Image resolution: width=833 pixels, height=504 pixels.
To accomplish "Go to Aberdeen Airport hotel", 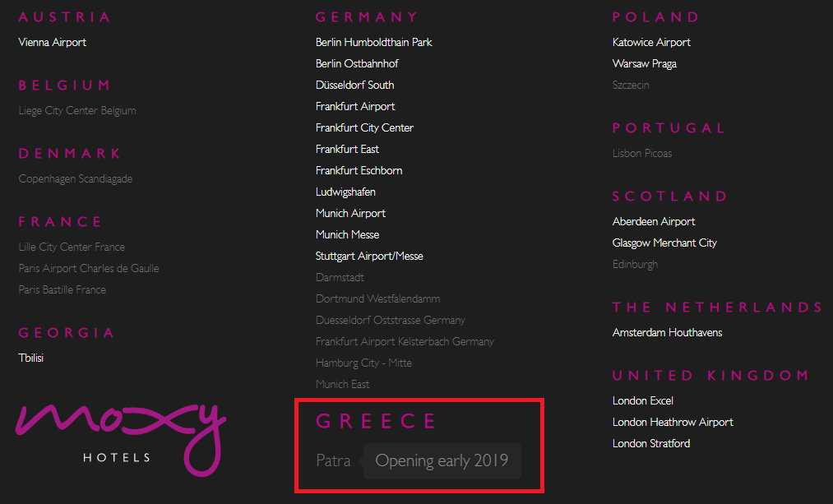I will tap(654, 221).
